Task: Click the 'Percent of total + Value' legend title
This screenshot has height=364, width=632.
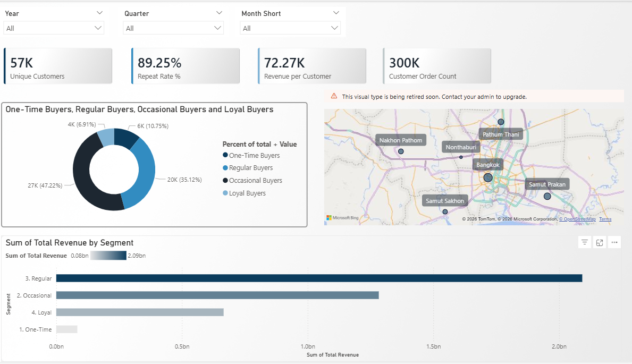Action: 259,144
